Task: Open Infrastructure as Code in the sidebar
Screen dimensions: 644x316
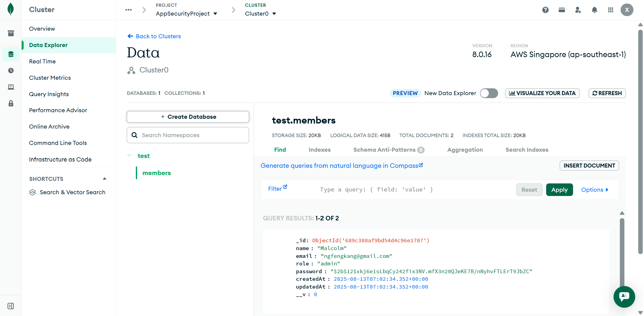Action: pyautogui.click(x=60, y=160)
